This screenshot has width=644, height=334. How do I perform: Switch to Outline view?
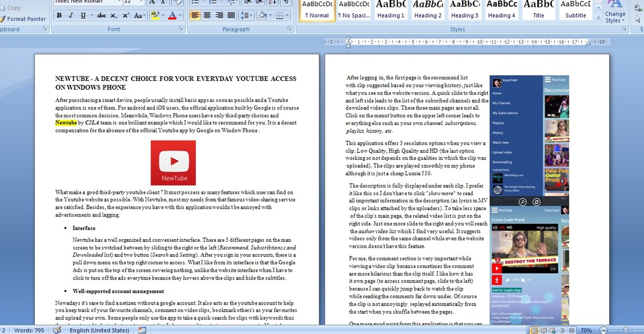561,330
